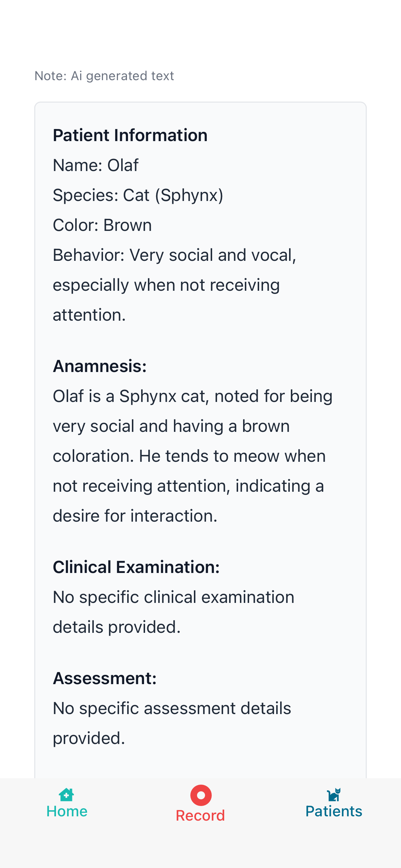Click the Anamnesis heading

(100, 366)
